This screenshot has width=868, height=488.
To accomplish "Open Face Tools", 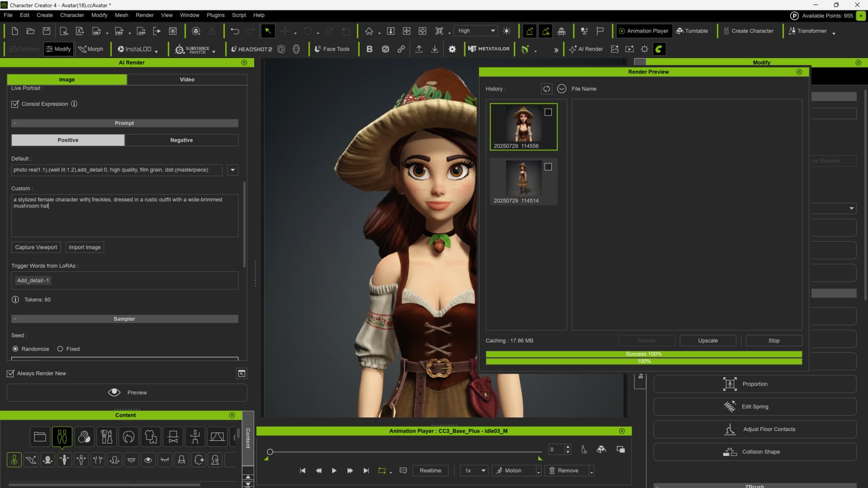I will coord(332,49).
